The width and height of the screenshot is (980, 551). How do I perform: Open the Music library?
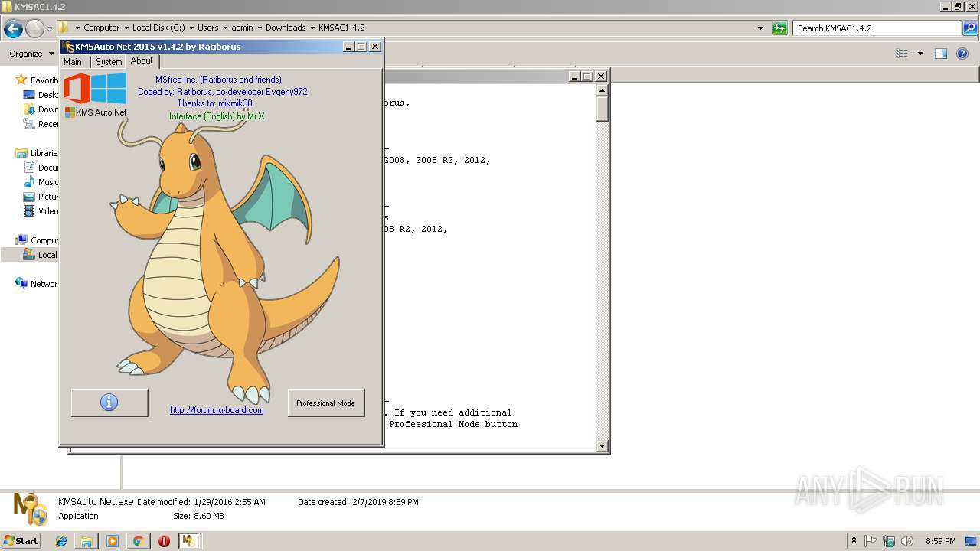click(41, 182)
